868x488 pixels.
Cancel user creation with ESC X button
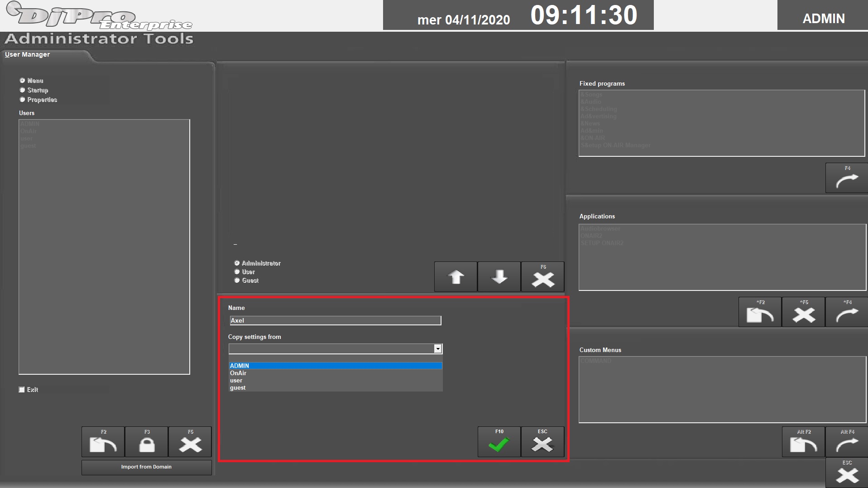[542, 442]
